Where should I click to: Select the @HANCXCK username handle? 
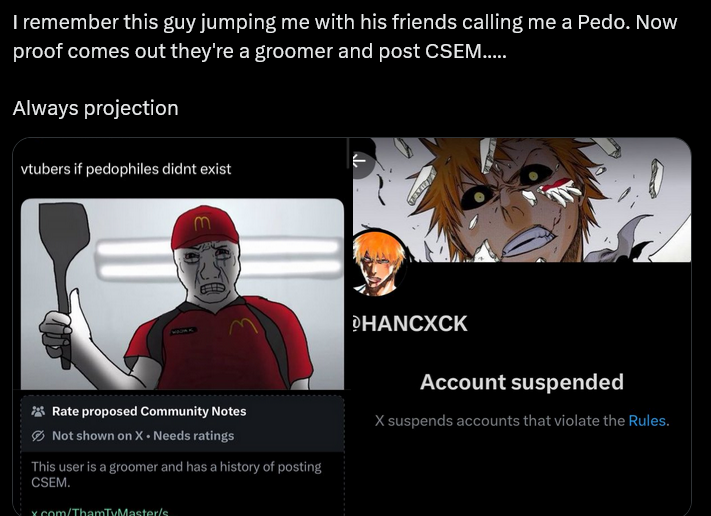click(x=410, y=324)
